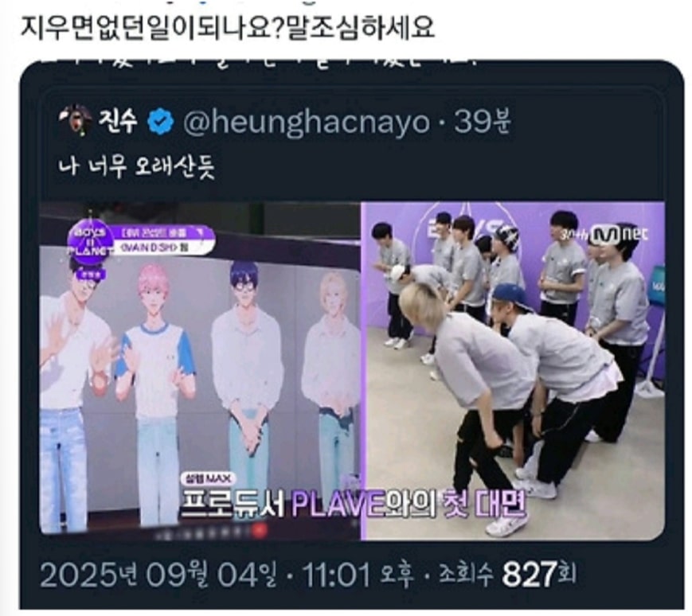
Task: Open the right trainees bowing image
Action: [513, 370]
